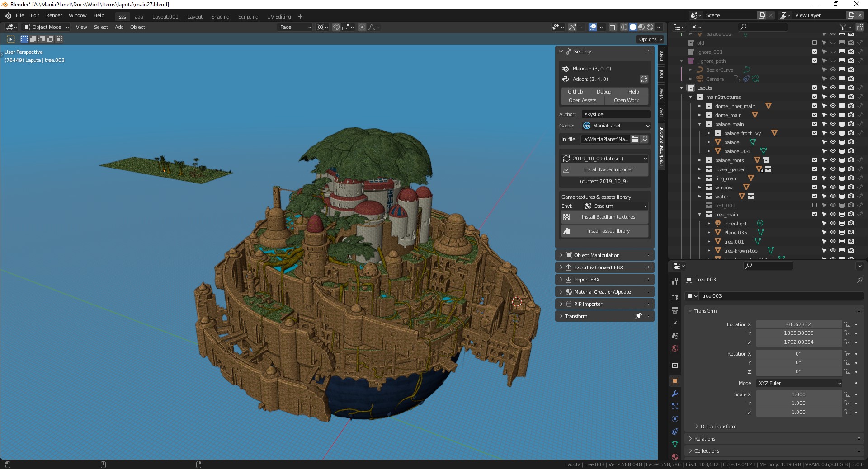Open the Render properties tab icon
868x469 pixels.
pyautogui.click(x=675, y=298)
